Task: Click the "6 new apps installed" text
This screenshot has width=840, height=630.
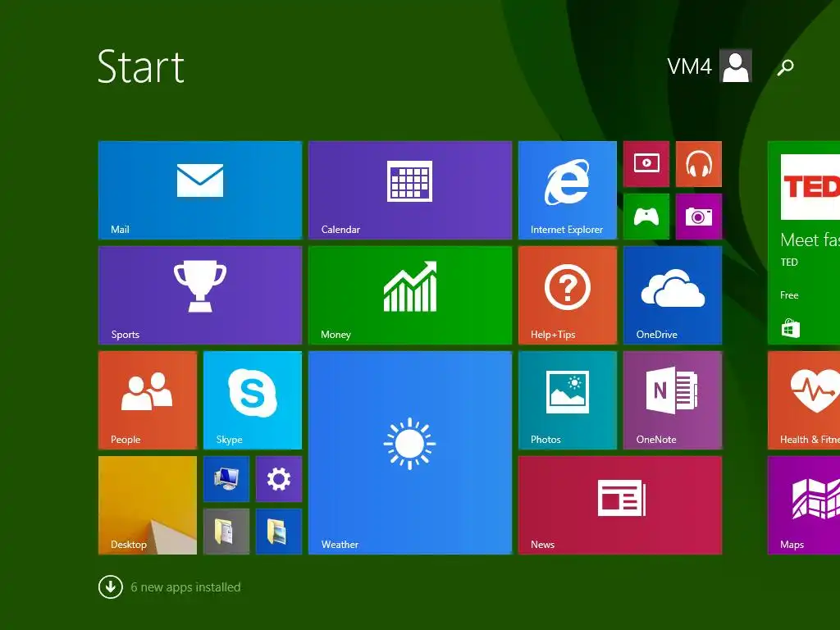Action: point(185,587)
